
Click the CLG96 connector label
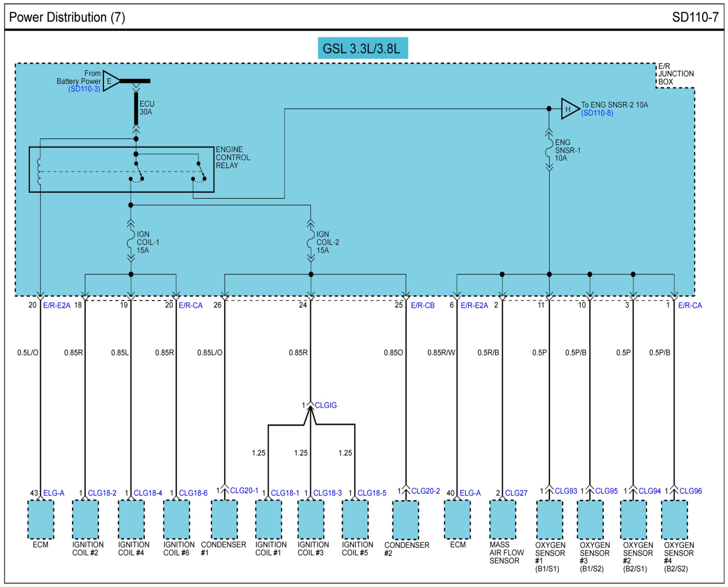(x=690, y=491)
